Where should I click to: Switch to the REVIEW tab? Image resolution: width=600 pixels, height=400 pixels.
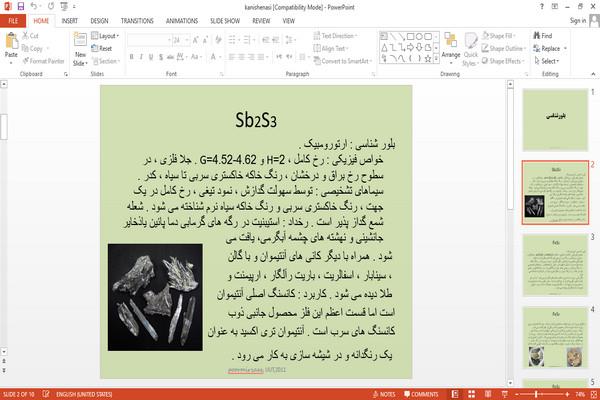point(261,21)
